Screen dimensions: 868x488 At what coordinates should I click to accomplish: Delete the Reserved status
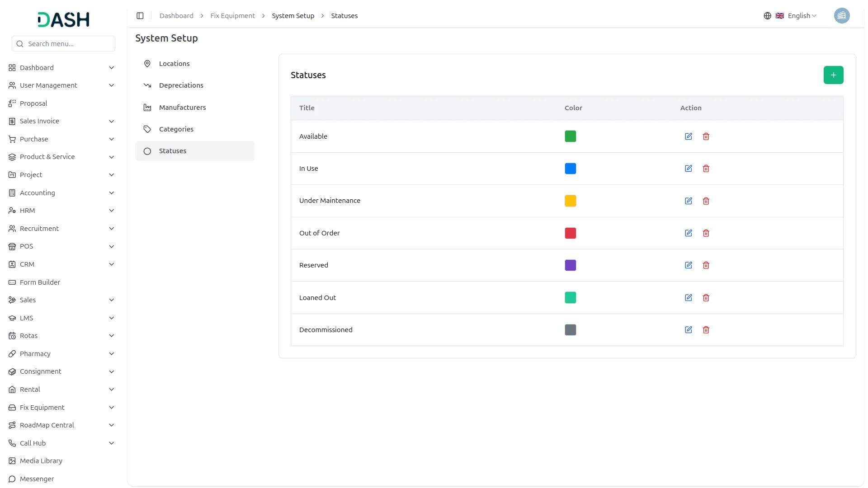[x=706, y=265]
